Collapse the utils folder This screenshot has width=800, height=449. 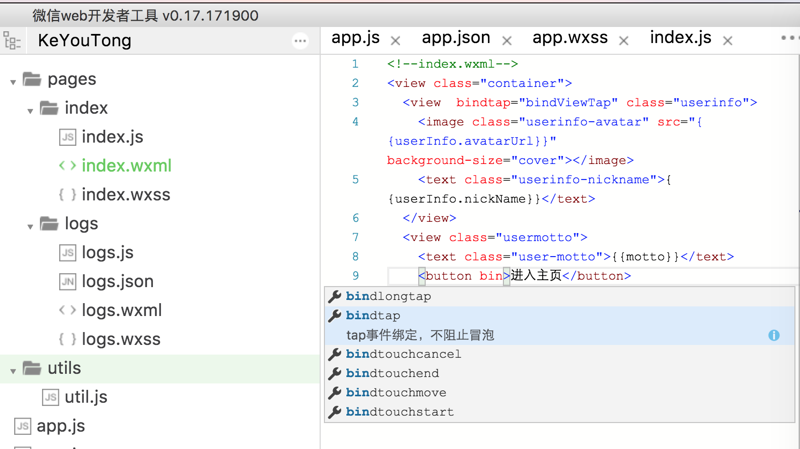pos(13,371)
